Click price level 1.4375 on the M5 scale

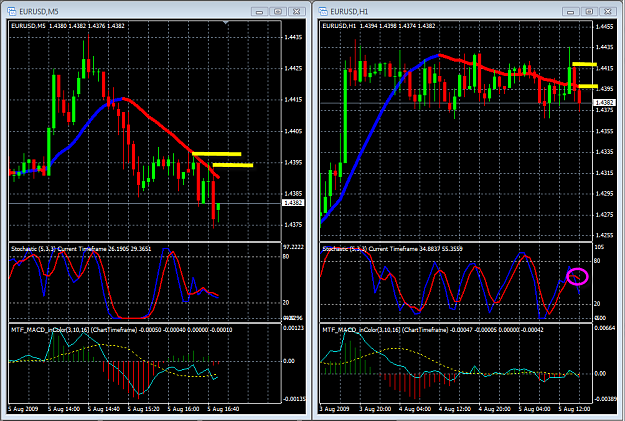[293, 225]
